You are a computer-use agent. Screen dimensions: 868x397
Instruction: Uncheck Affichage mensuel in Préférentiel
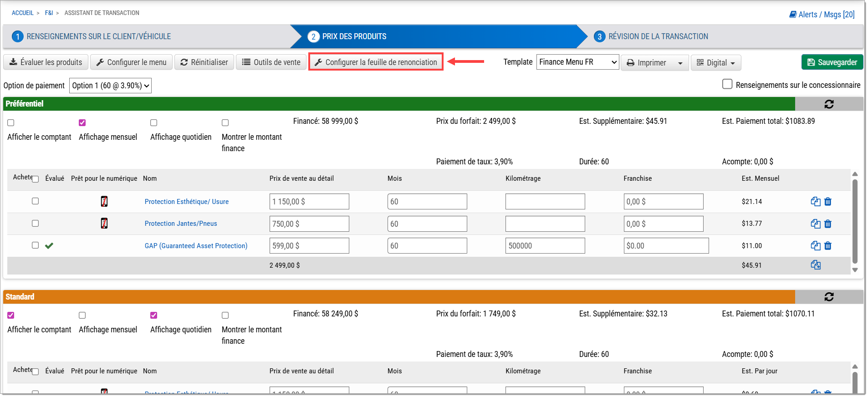(82, 123)
